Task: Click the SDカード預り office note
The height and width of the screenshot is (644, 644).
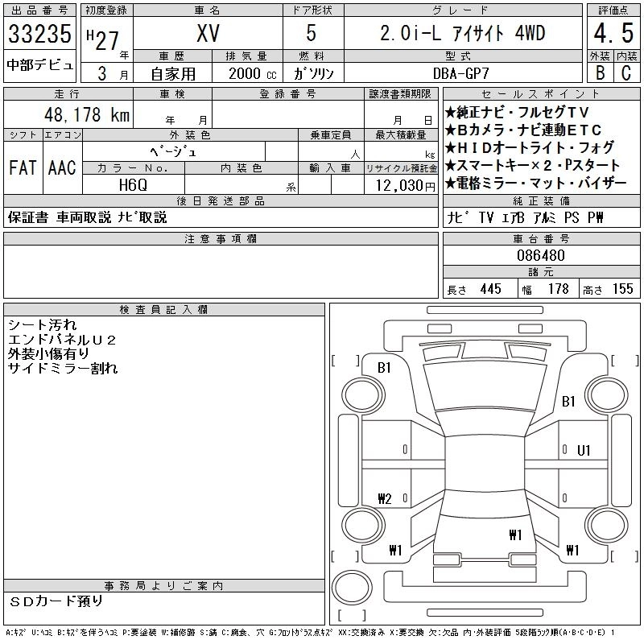Action: pyautogui.click(x=56, y=601)
